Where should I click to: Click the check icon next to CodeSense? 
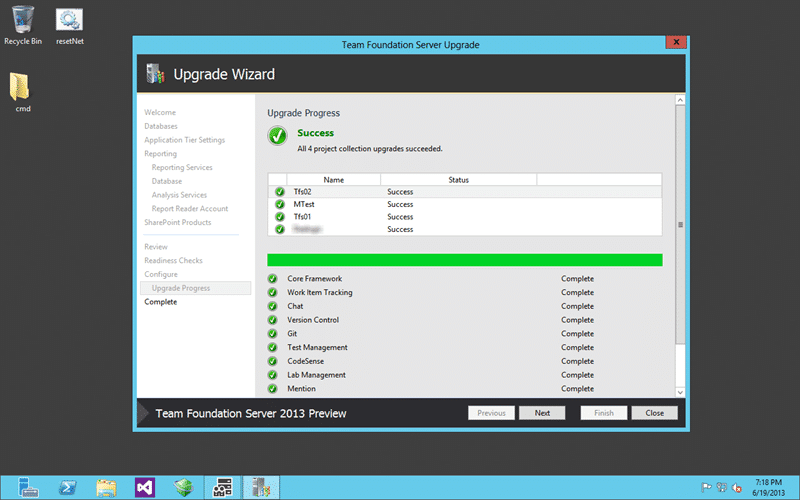(272, 361)
